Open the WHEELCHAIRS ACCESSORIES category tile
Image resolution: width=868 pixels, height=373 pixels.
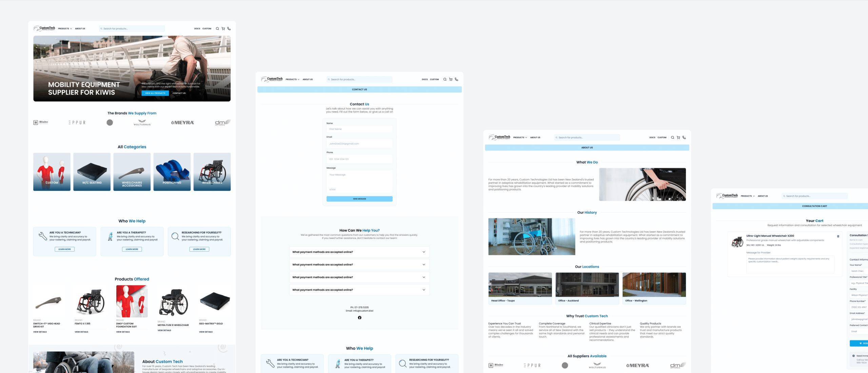132,172
